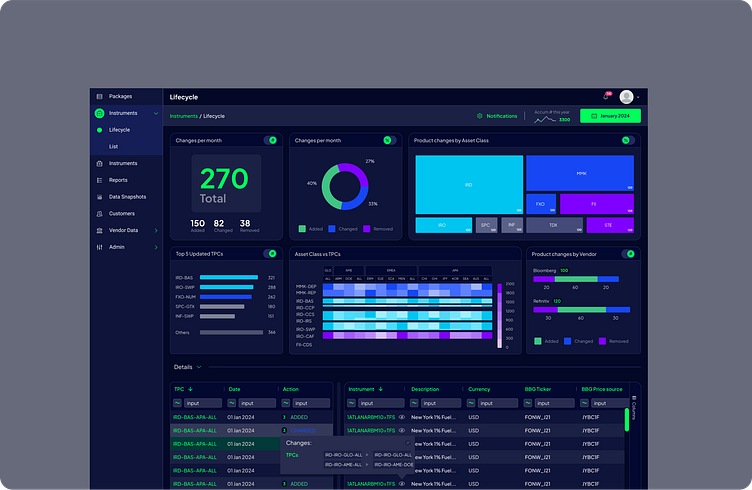Image resolution: width=752 pixels, height=490 pixels.
Task: Click the Notifications gear icon
Action: pyautogui.click(x=480, y=116)
